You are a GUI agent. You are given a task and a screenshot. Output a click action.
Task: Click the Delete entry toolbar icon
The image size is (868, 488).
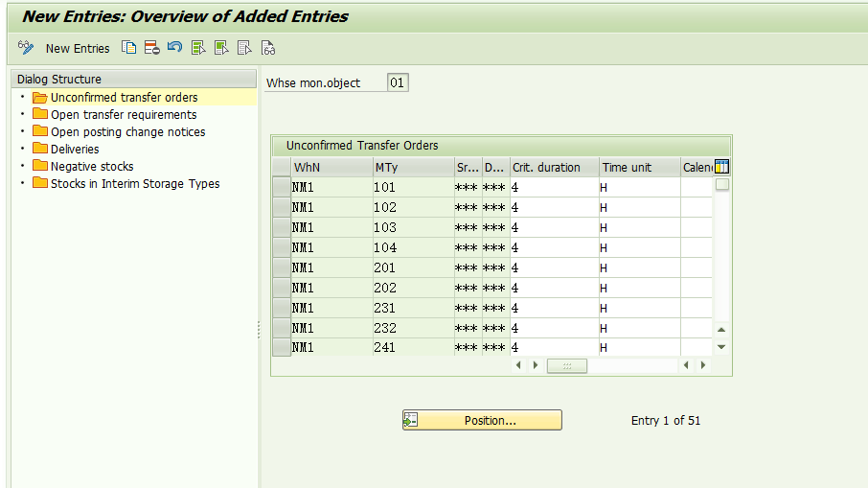(x=152, y=48)
